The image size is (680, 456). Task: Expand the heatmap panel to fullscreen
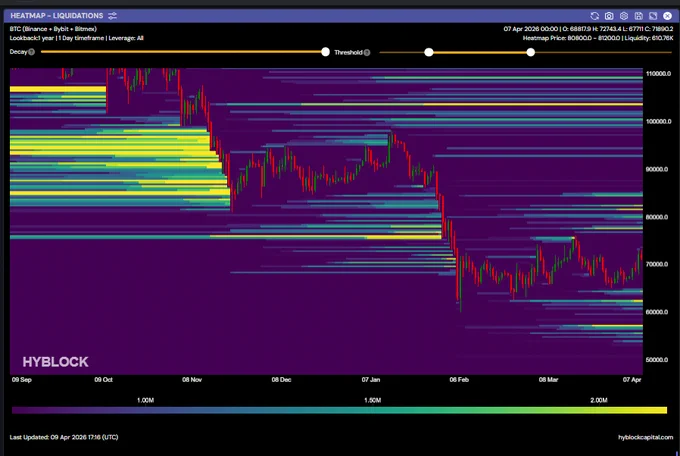(x=653, y=16)
